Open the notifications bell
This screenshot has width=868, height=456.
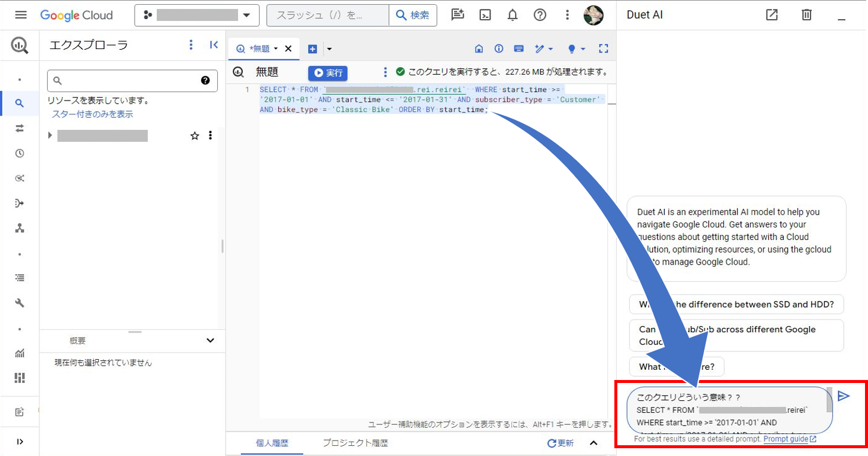(x=513, y=15)
